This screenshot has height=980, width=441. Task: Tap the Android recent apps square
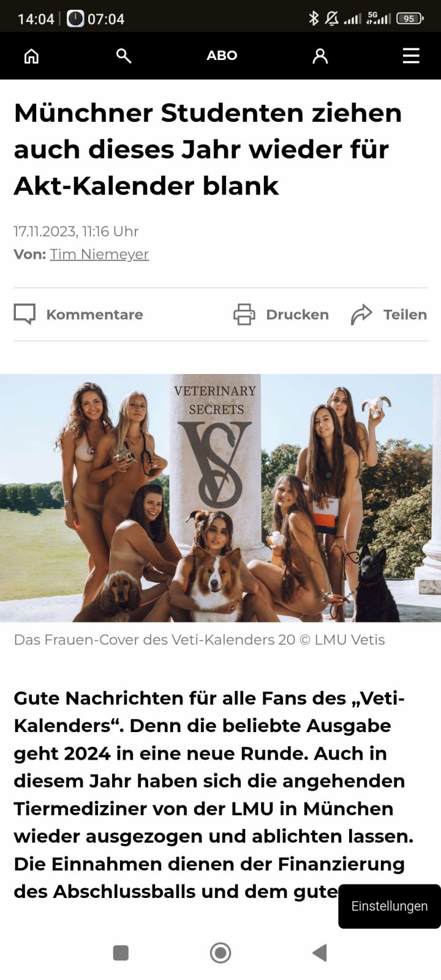(121, 952)
